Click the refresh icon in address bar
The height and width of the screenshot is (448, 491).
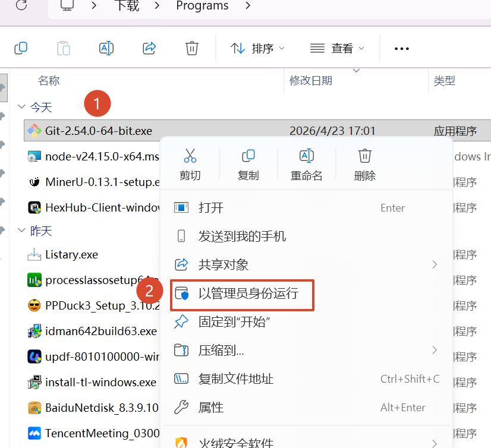tap(21, 6)
